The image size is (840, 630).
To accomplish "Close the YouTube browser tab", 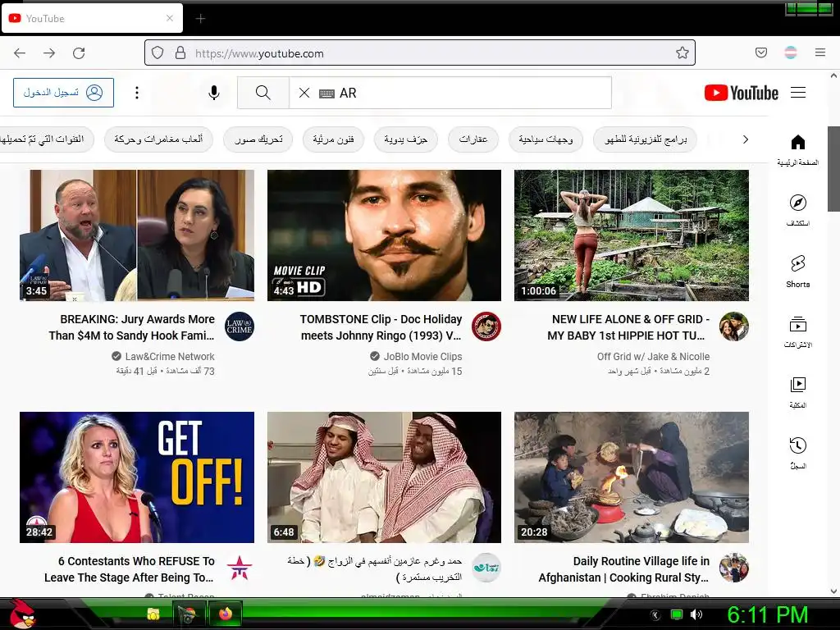I will tap(169, 18).
